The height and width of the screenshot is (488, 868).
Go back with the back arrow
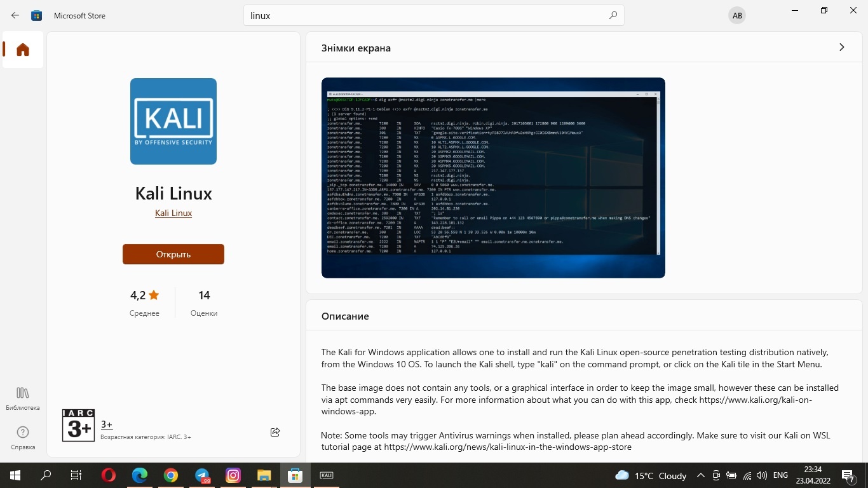tap(15, 15)
